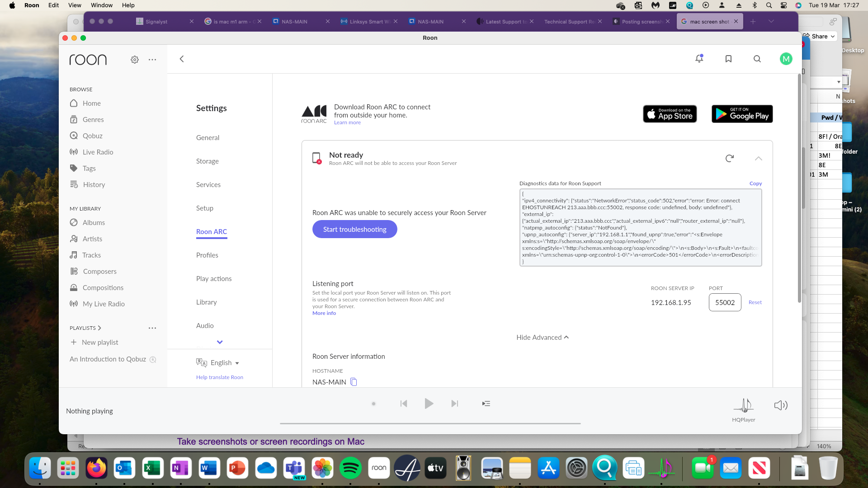This screenshot has height=488, width=868.
Task: Select Storage settings tab
Action: click(x=208, y=161)
